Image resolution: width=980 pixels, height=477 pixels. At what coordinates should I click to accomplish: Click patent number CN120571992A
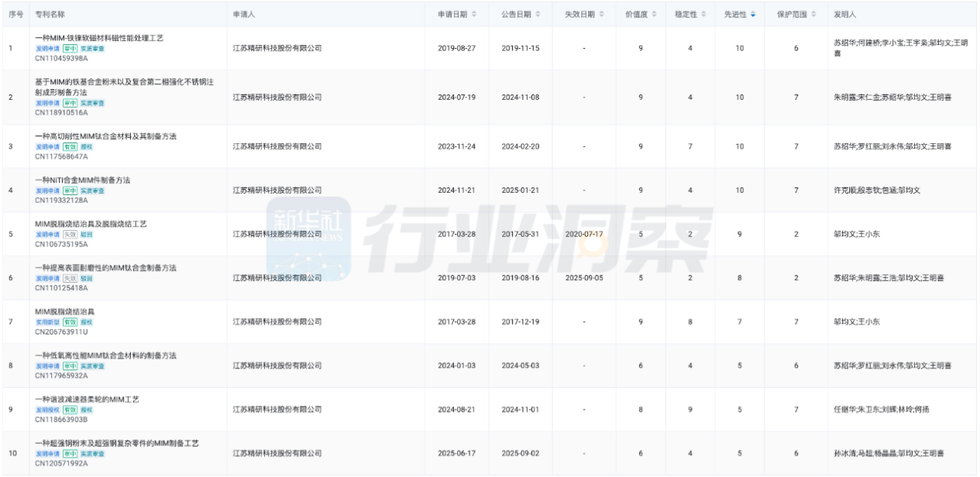pos(61,464)
